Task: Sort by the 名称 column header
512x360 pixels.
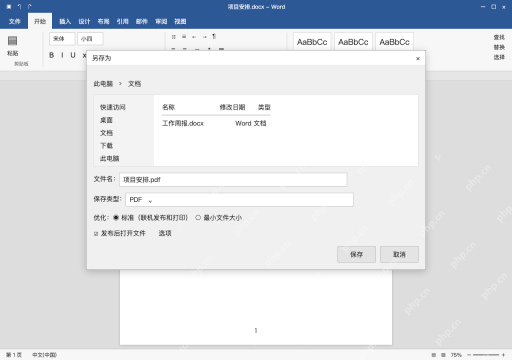Action: pos(168,107)
